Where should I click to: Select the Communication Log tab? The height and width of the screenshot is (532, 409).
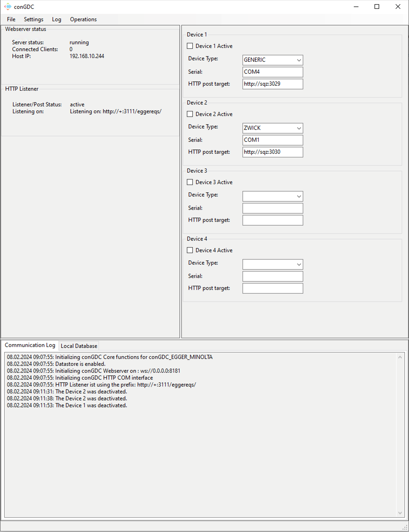[x=30, y=345]
